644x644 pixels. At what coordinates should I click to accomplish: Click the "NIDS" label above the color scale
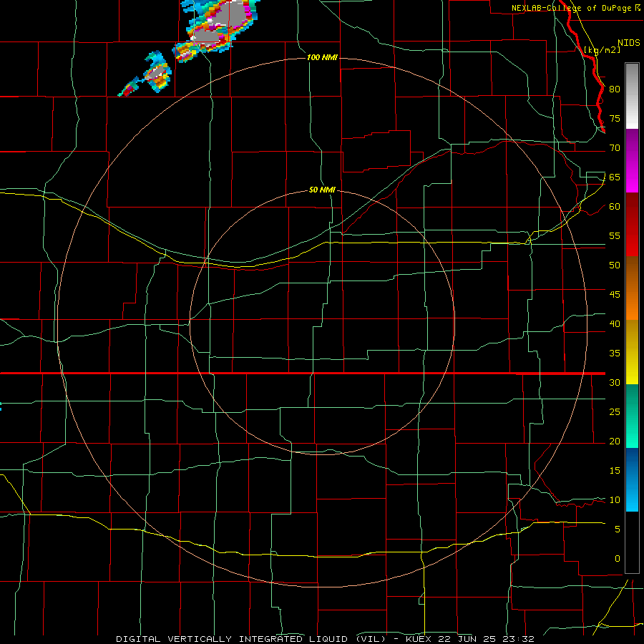click(628, 43)
